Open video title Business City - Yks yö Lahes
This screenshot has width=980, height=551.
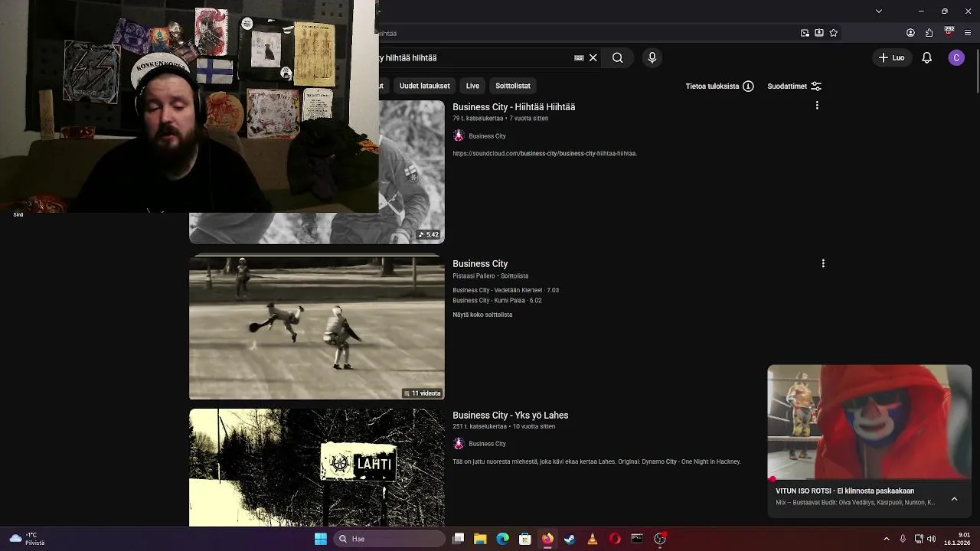coord(510,416)
